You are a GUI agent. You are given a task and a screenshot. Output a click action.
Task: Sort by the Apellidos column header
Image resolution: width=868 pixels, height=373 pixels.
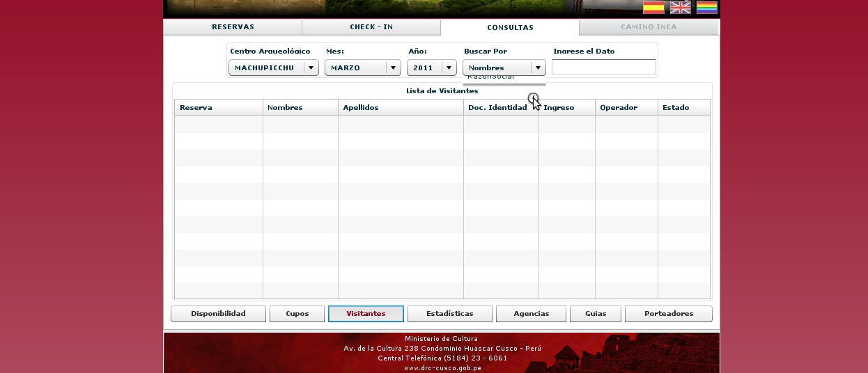tap(400, 108)
